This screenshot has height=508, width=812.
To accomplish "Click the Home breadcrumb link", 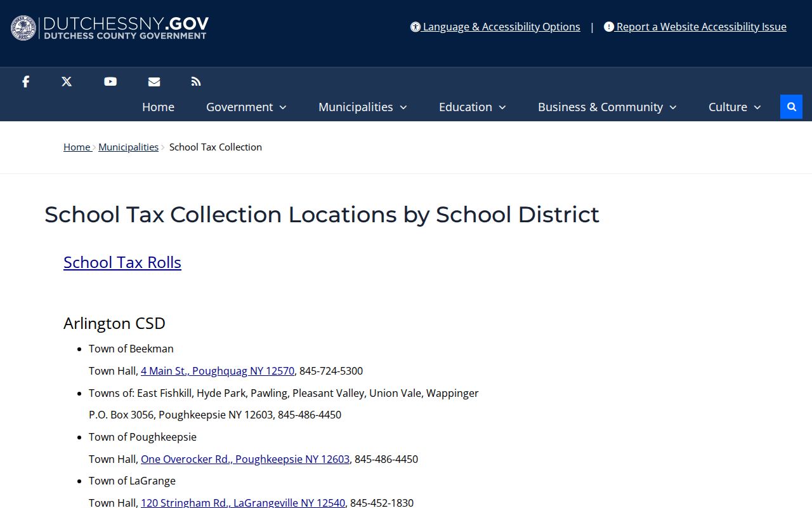I will (77, 147).
